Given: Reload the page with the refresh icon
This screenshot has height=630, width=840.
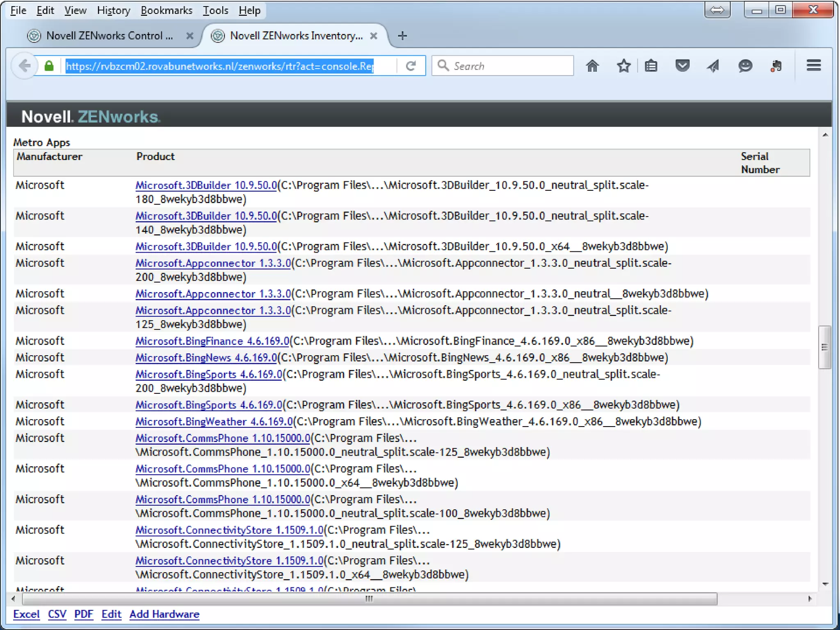Looking at the screenshot, I should click(x=411, y=66).
